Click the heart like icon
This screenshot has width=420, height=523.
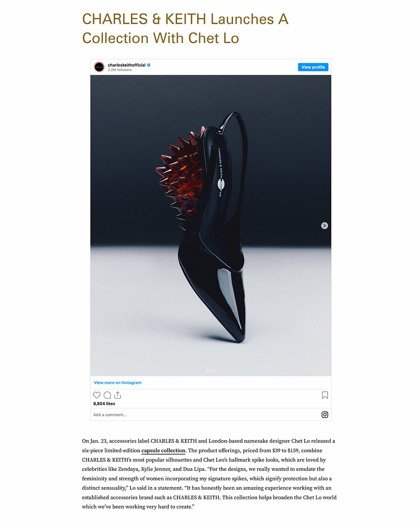[97, 395]
